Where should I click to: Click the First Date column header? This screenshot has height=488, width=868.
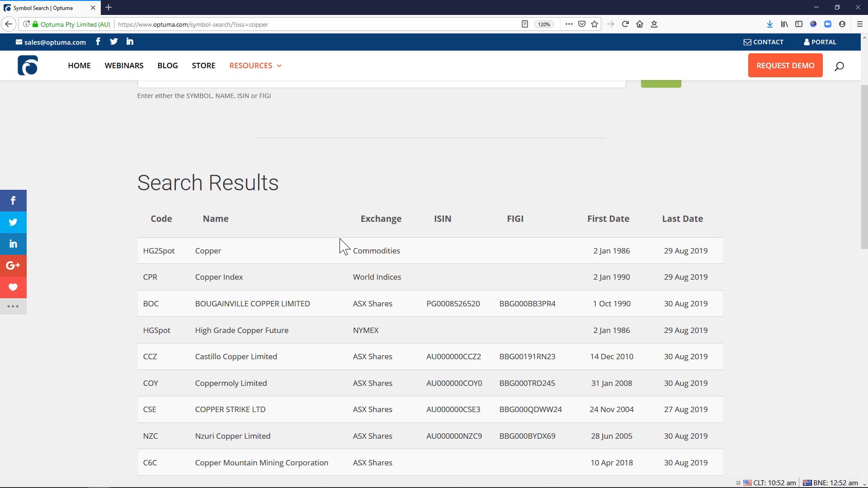(x=608, y=219)
